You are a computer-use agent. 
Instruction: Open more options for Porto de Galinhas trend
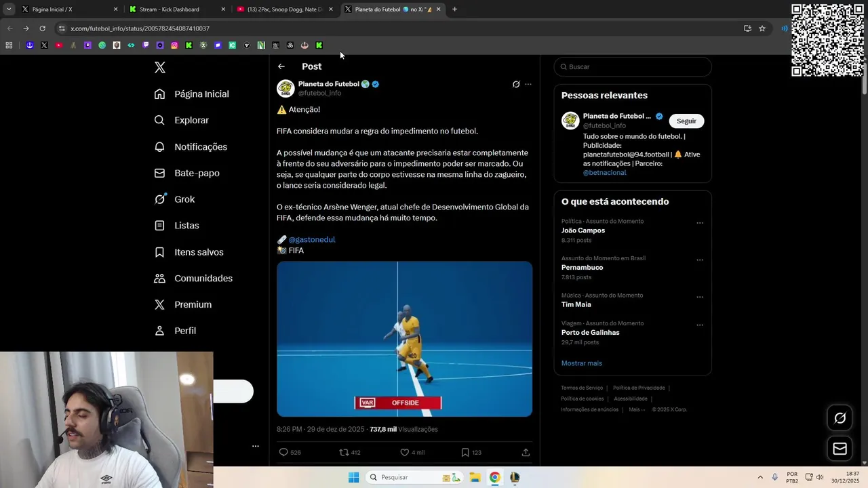(x=700, y=325)
